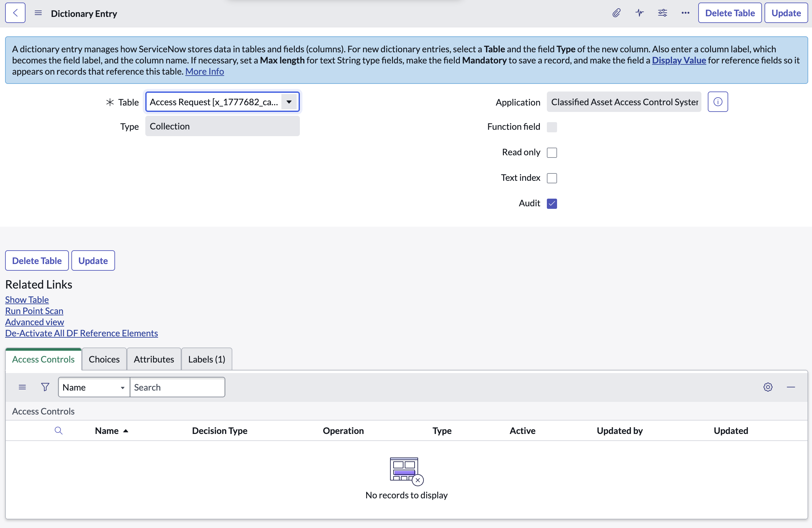Open the more options ellipsis icon
This screenshot has height=528, width=812.
(x=685, y=13)
